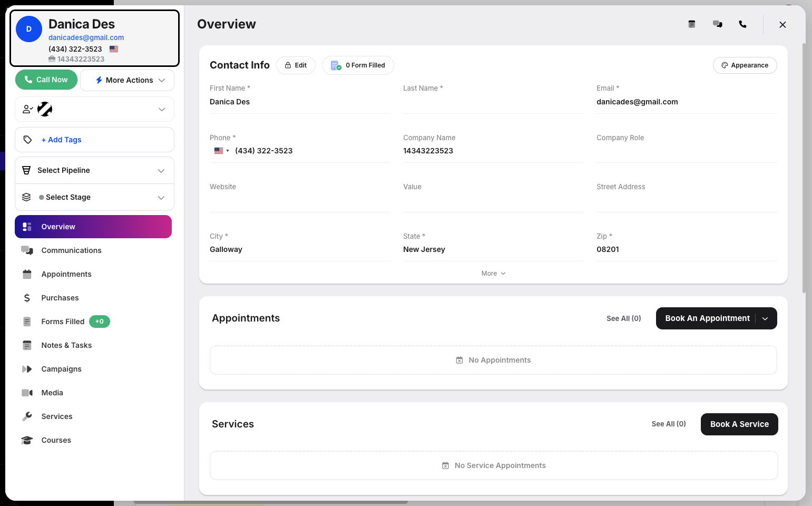This screenshot has height=506, width=812.
Task: Expand More contact info fields
Action: (x=493, y=274)
